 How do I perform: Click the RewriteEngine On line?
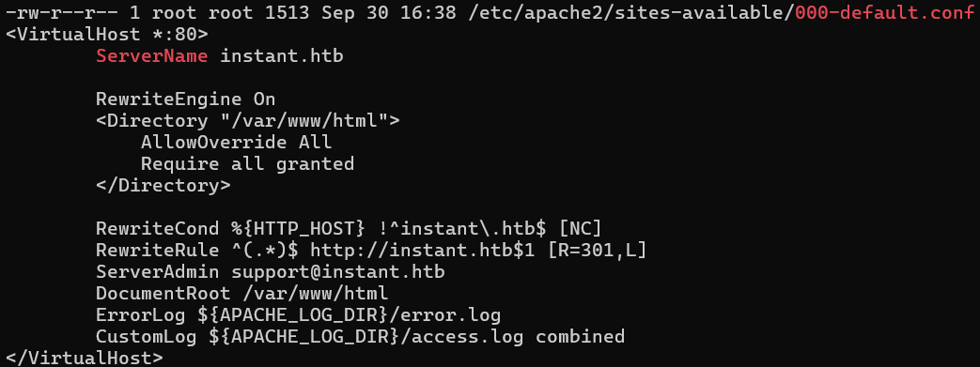click(186, 99)
